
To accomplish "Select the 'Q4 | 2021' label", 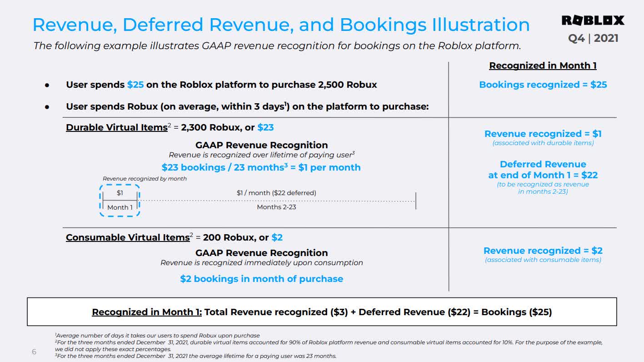I will (x=594, y=38).
